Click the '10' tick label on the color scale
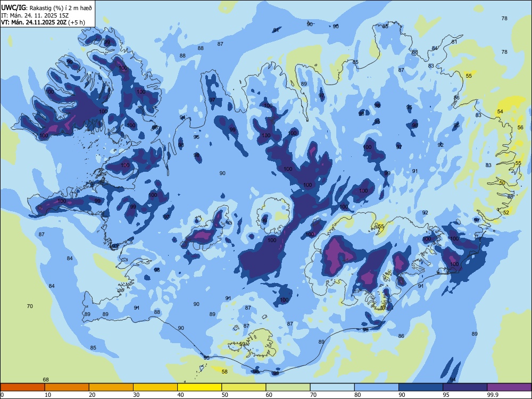This screenshot has height=399, width=532. [x=48, y=395]
